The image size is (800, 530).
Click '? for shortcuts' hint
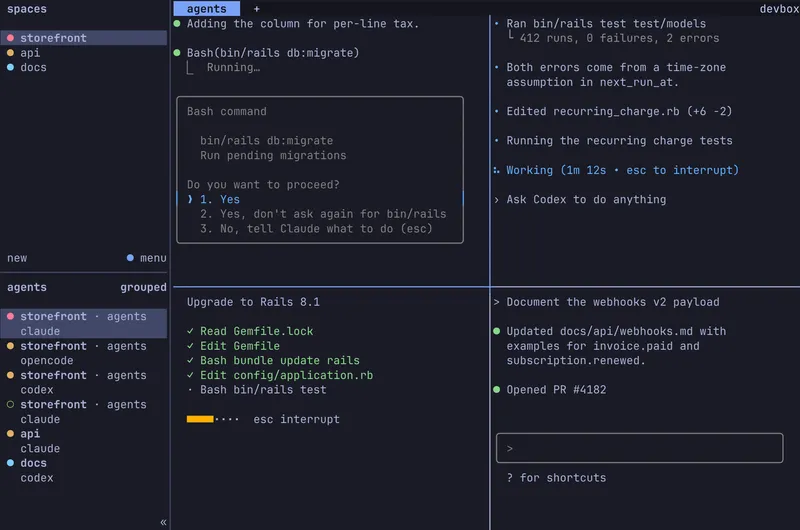[x=556, y=478]
